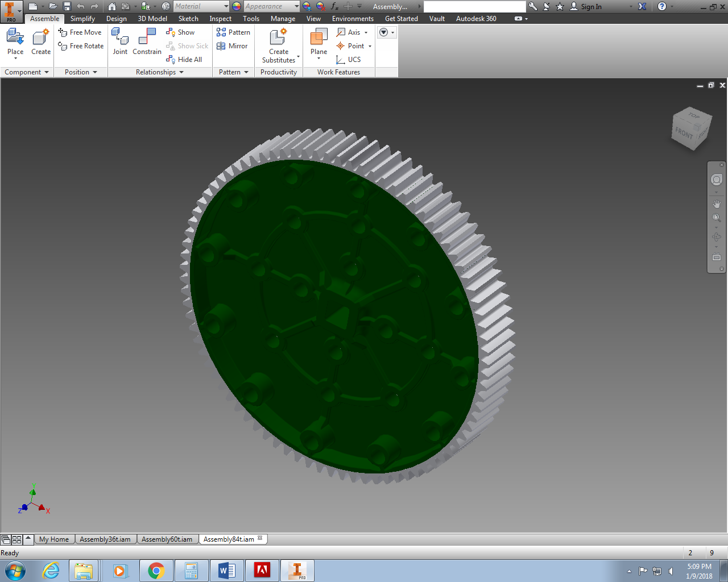Open the 3D Model ribbon tab

(x=152, y=19)
